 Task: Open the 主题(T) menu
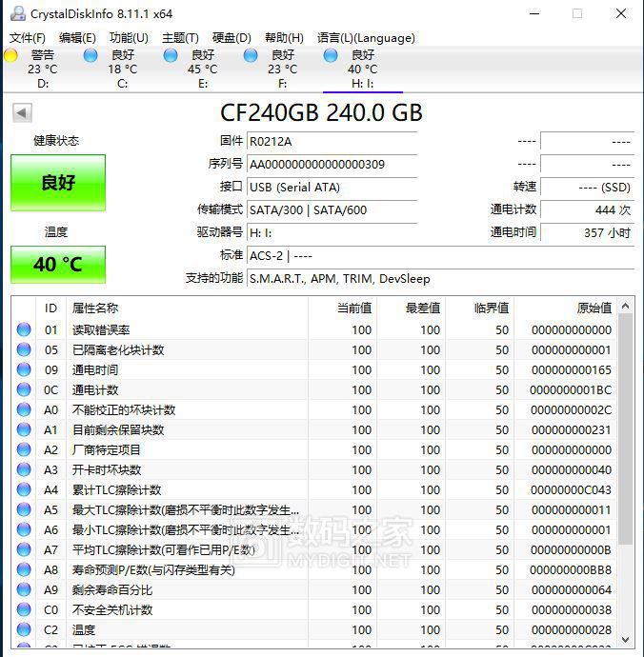180,38
